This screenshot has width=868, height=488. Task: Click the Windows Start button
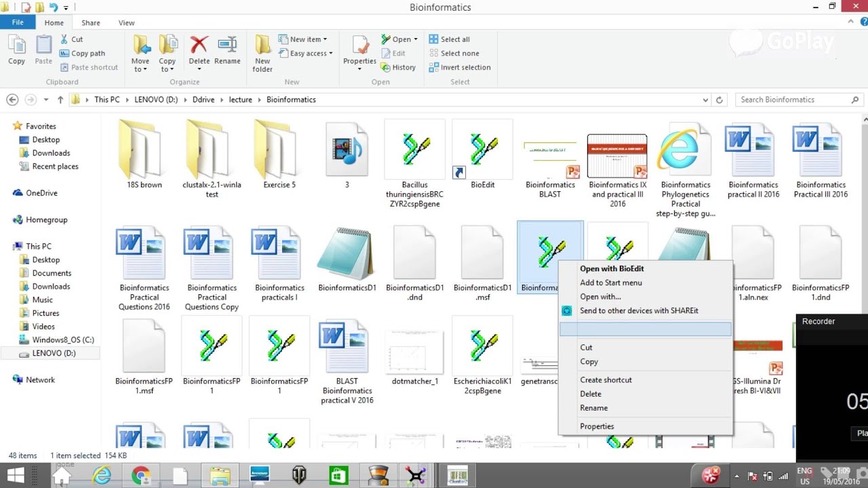click(x=15, y=476)
